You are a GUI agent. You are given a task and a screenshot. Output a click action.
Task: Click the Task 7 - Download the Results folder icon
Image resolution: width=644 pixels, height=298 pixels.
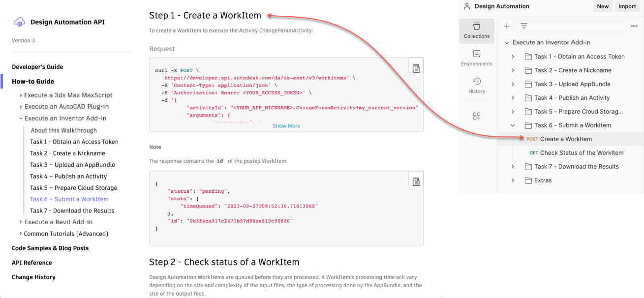pos(528,167)
